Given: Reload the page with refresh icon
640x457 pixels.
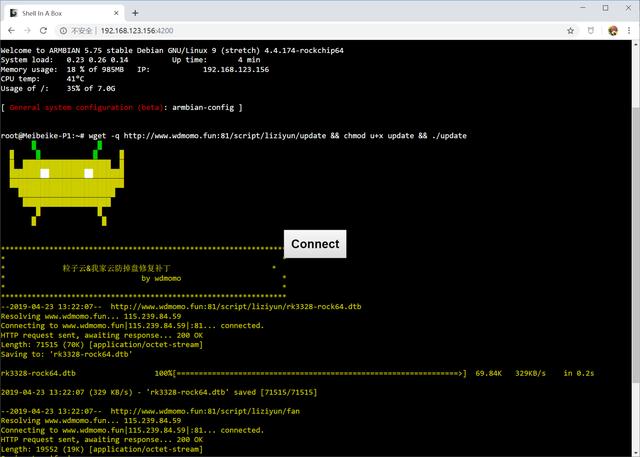Looking at the screenshot, I should [43, 31].
